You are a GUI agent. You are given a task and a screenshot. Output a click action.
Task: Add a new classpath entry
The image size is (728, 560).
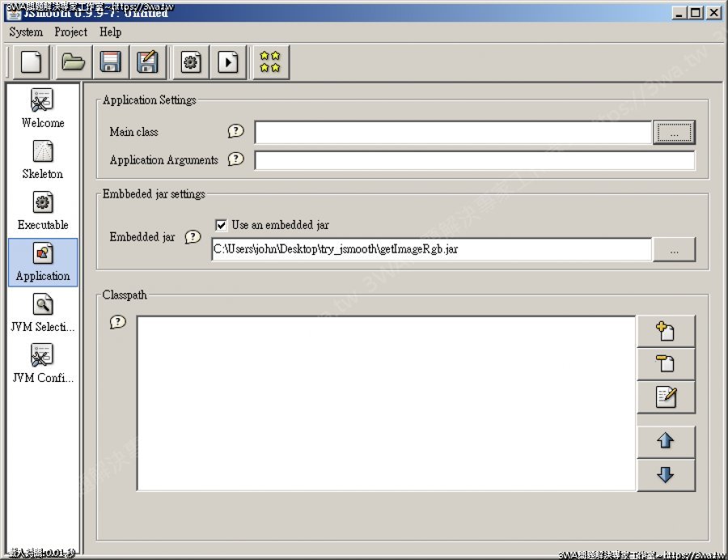click(x=665, y=331)
